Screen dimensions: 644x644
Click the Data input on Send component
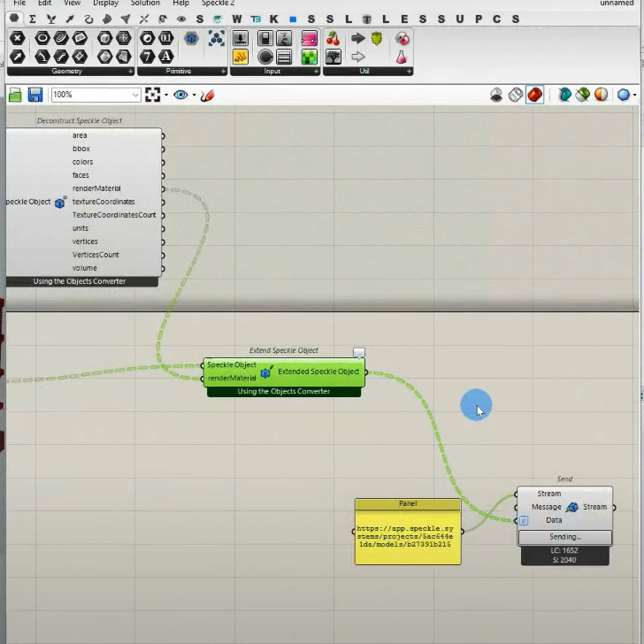554,520
